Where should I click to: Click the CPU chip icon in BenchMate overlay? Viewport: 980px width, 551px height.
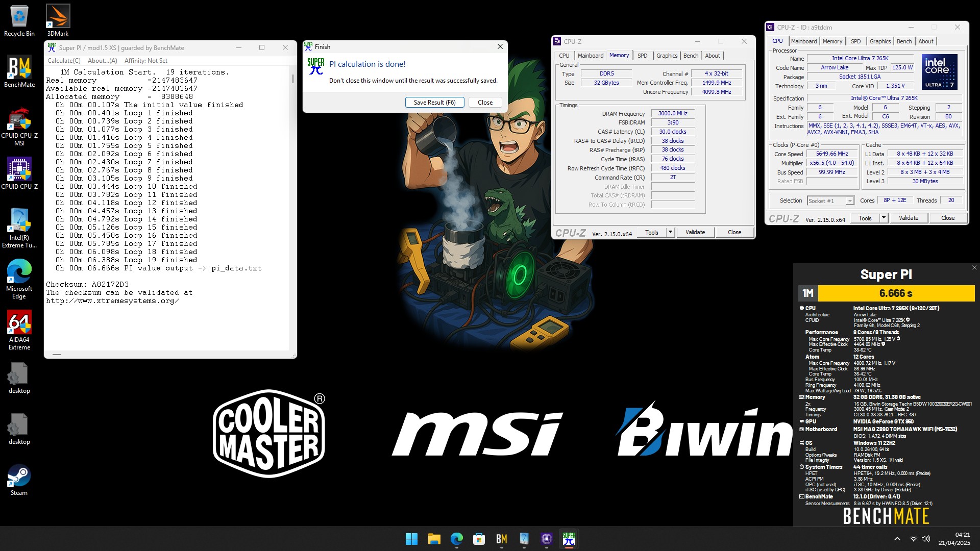[x=801, y=308]
